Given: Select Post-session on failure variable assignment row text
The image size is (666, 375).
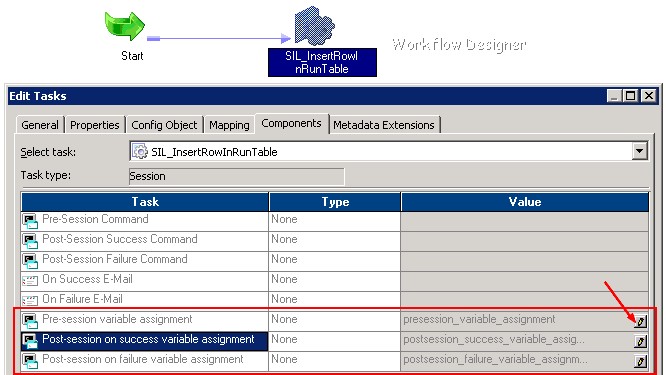Looking at the screenshot, I should [x=143, y=359].
